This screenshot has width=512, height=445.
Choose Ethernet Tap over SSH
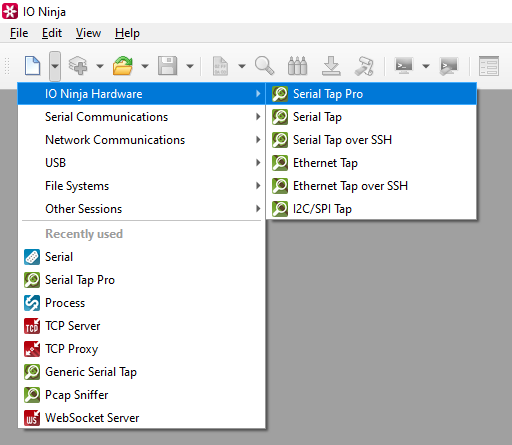(371, 186)
